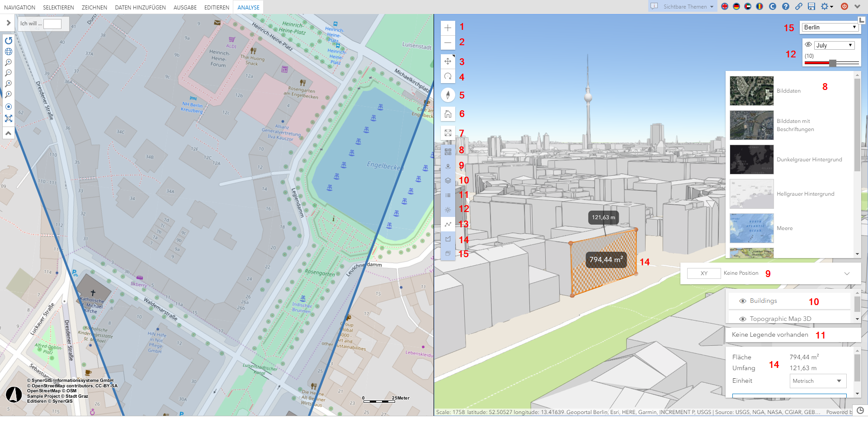The width and height of the screenshot is (868, 428).
Task: Click the daylight sun icon
Action: pos(448,209)
